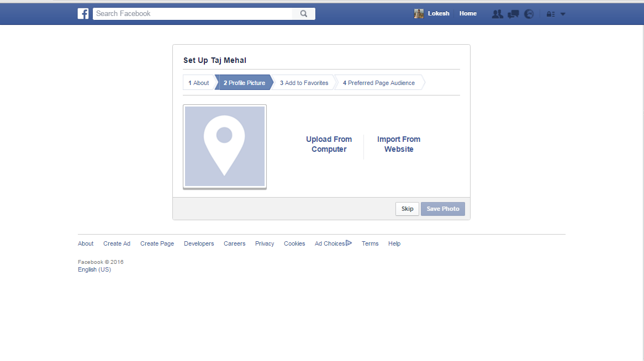The height and width of the screenshot is (361, 644).
Task: Click the Ad Choices triangle icon
Action: (349, 243)
